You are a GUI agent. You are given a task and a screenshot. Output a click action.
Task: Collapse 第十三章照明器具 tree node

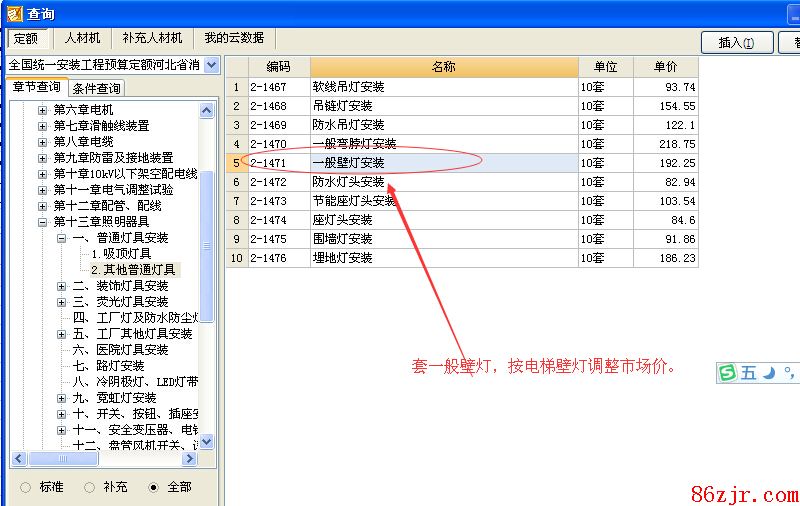(43, 222)
